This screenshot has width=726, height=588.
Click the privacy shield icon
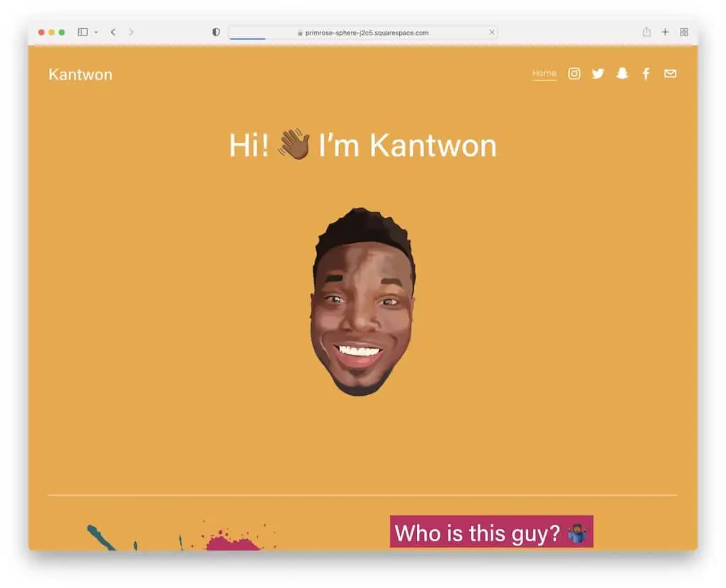216,32
